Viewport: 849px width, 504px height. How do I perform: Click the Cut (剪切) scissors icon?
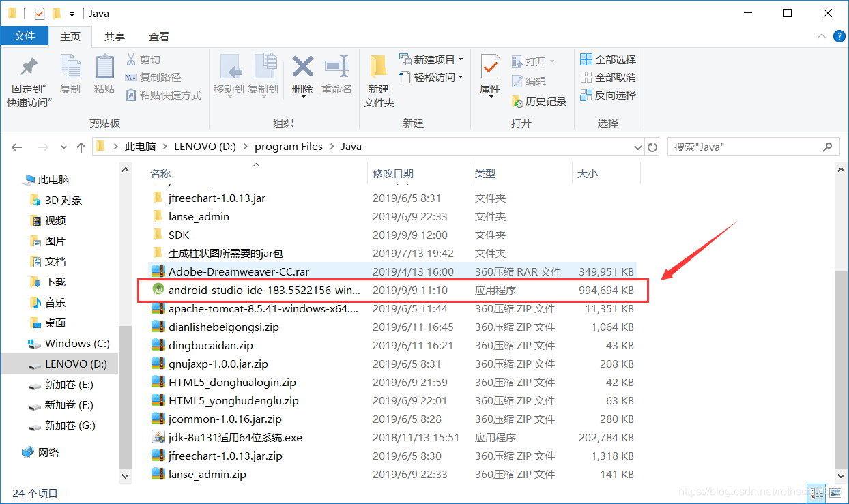pyautogui.click(x=131, y=60)
